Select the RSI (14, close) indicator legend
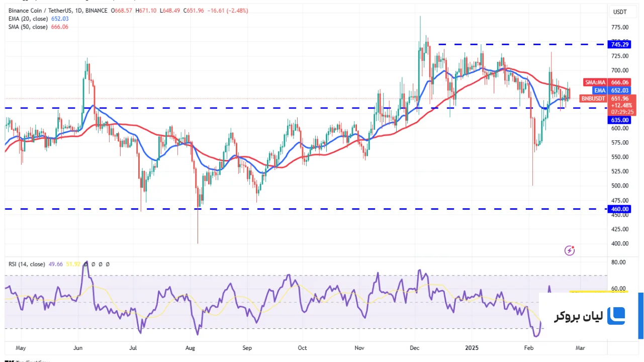This screenshot has height=362, width=644. 26,264
